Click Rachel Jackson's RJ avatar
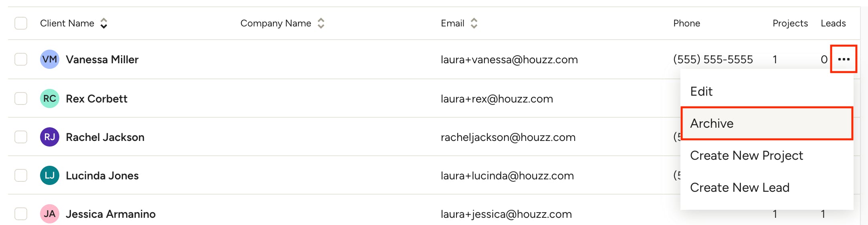The width and height of the screenshot is (868, 225). [x=50, y=137]
